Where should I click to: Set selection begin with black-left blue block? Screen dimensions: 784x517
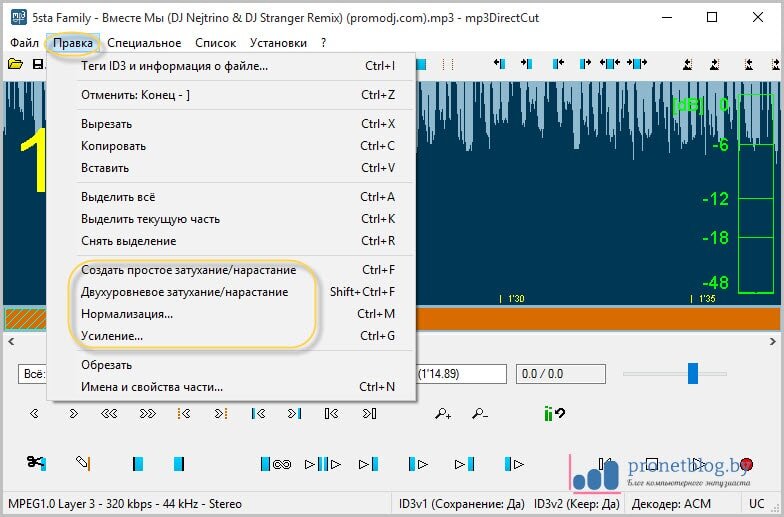click(138, 464)
